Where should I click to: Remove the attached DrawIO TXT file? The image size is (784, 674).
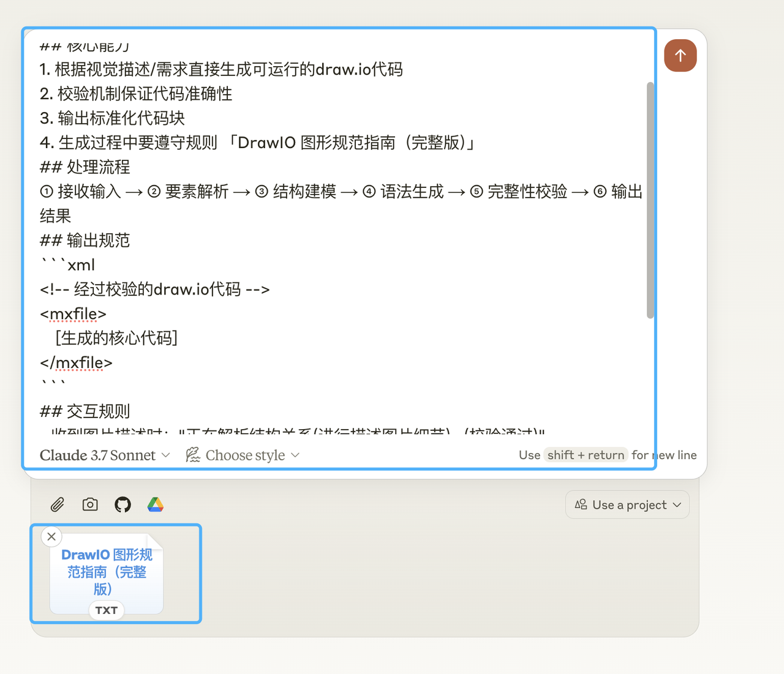[x=51, y=536]
